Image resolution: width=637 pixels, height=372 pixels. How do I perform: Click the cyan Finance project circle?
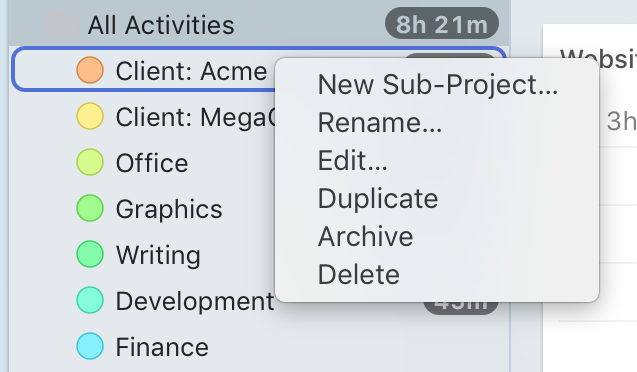(90, 346)
